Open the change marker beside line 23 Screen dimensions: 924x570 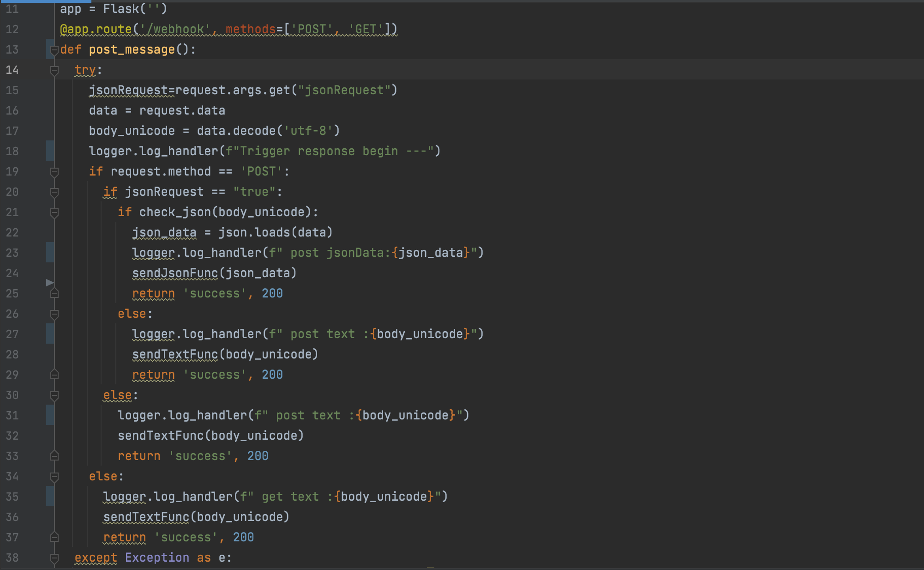50,253
